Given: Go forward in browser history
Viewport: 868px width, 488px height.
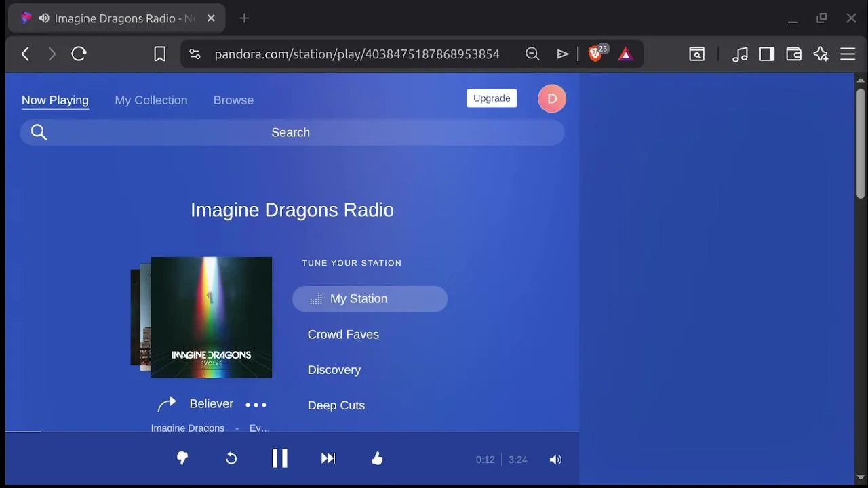Looking at the screenshot, I should (x=52, y=54).
